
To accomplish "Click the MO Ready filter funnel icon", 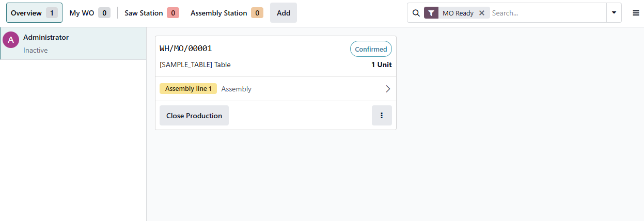I will tap(431, 13).
